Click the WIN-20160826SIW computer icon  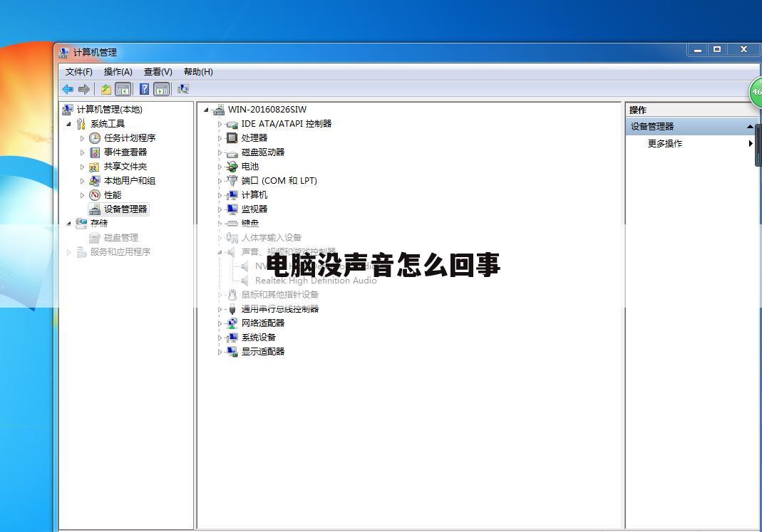click(x=219, y=110)
